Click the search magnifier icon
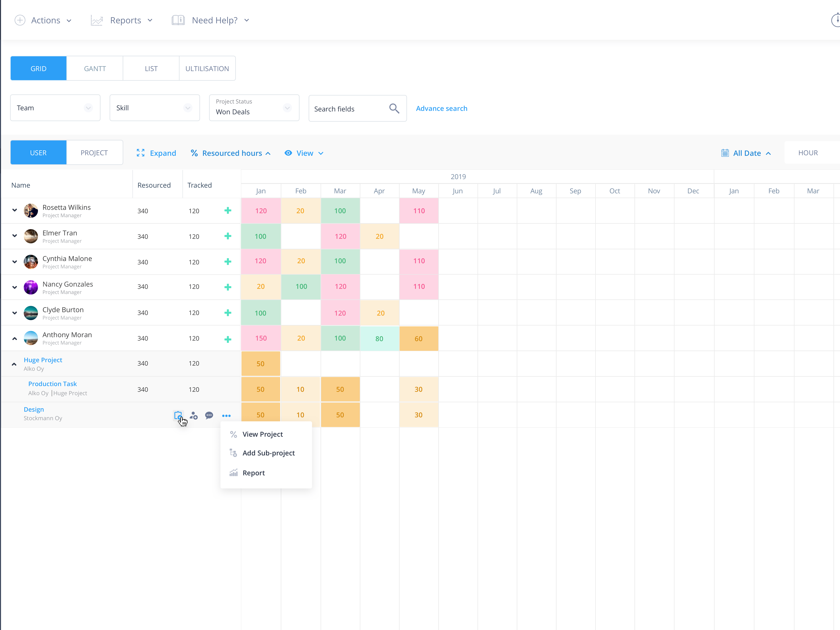The height and width of the screenshot is (630, 840). point(394,109)
